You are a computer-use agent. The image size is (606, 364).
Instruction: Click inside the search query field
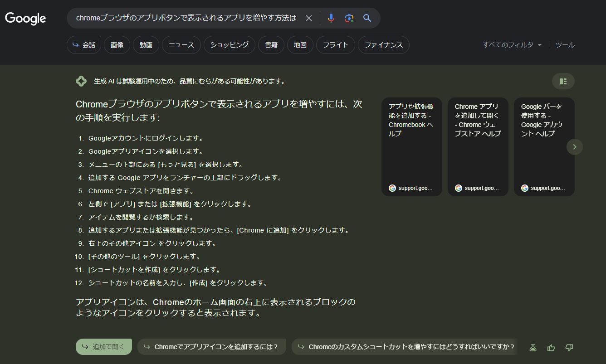click(x=186, y=18)
